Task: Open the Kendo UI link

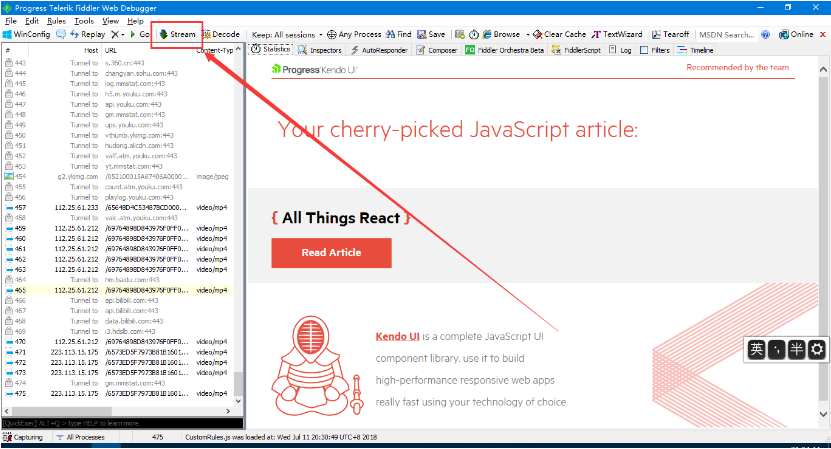Action: coord(397,336)
